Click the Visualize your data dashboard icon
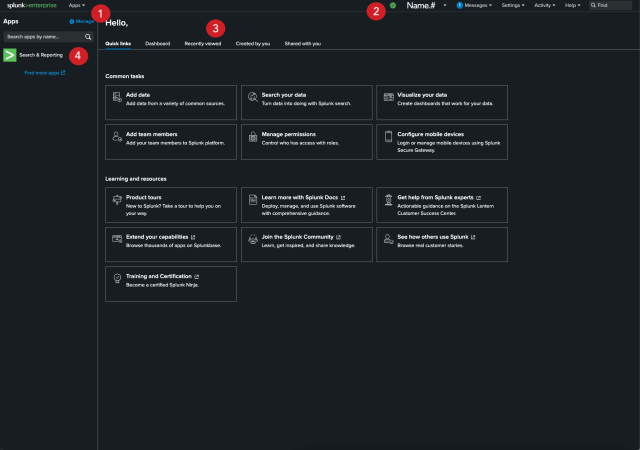Screen dimensions: 640x450 [x=389, y=97]
